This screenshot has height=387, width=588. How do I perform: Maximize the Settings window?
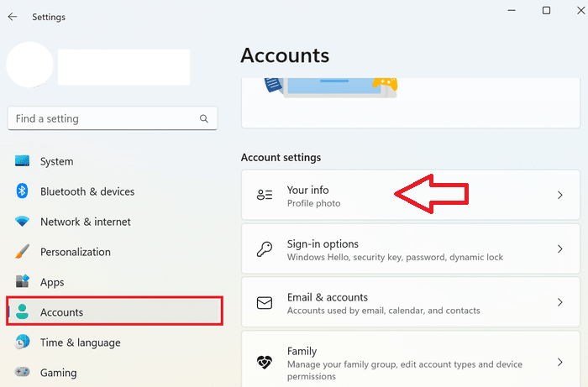pos(546,10)
